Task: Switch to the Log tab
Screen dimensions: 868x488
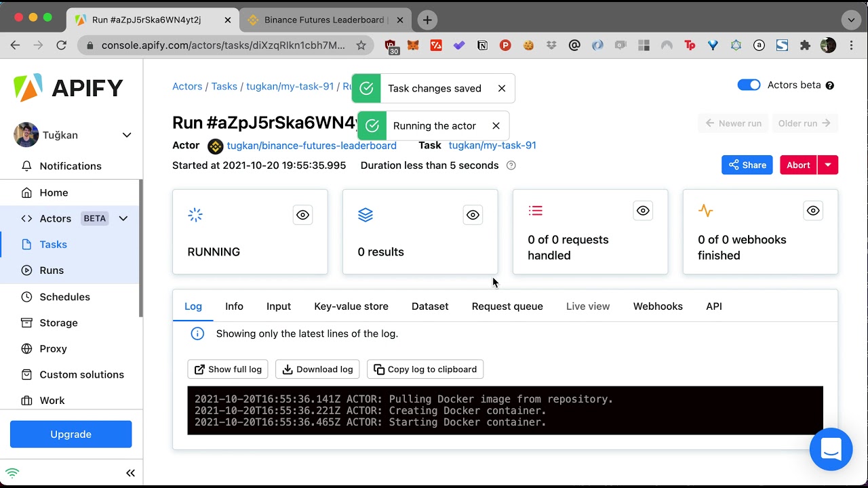Action: coord(193,306)
